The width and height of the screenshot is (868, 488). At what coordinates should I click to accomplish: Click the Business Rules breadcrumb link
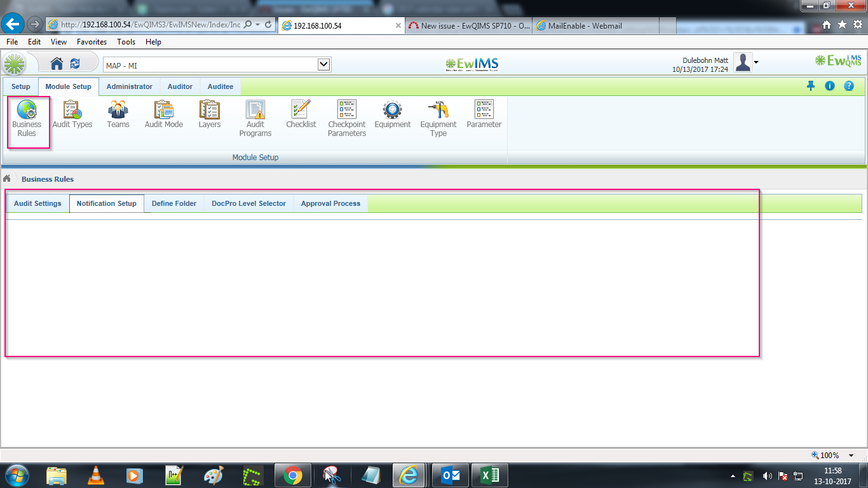click(48, 179)
